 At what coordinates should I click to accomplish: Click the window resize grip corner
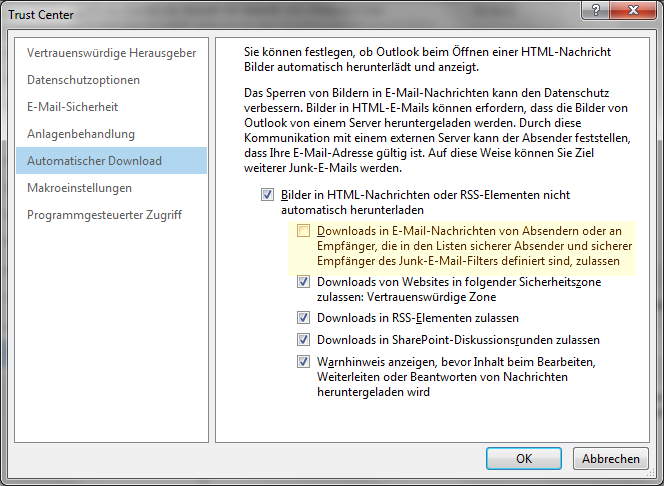[652, 475]
